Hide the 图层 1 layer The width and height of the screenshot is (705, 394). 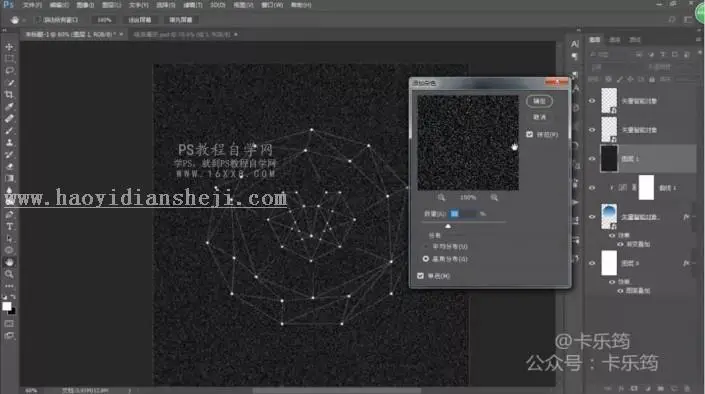click(592, 158)
